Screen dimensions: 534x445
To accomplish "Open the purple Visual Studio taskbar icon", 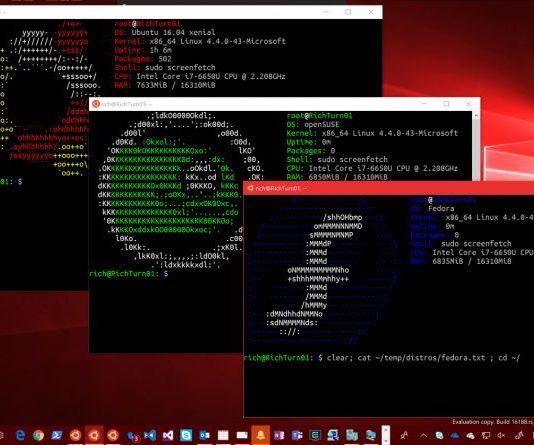I will click(x=168, y=435).
